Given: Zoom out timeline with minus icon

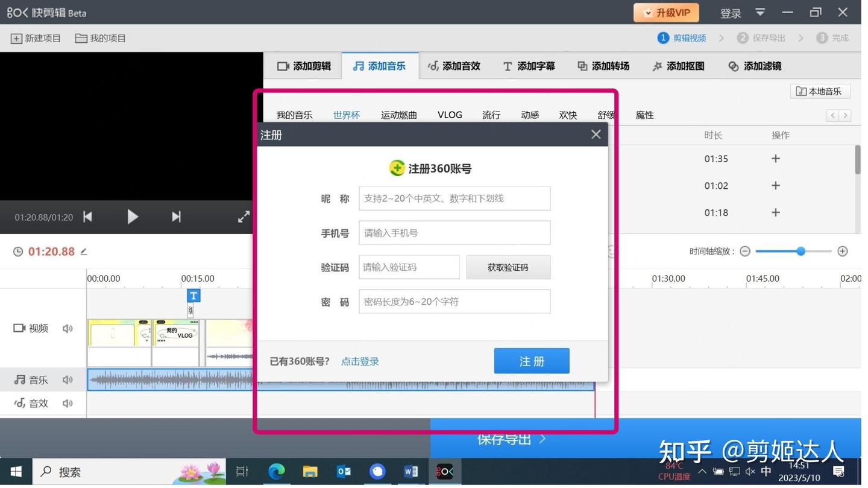Looking at the screenshot, I should pos(745,252).
